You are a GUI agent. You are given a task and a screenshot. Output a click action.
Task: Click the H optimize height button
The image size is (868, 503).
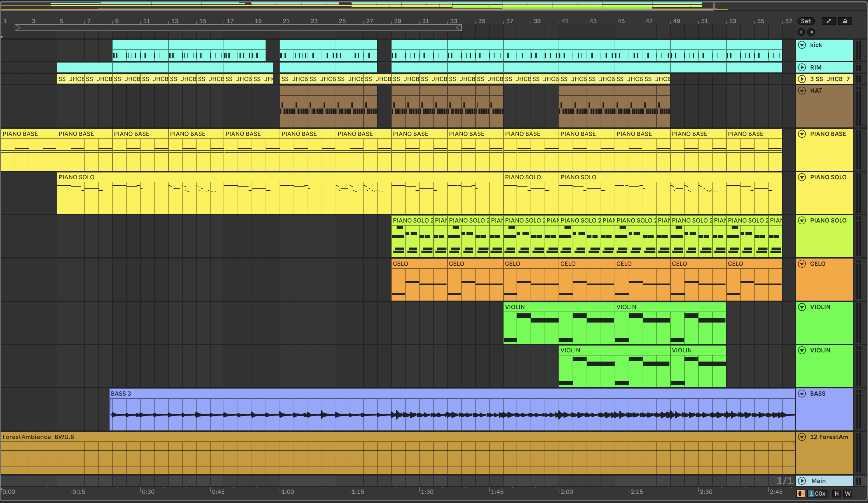coord(836,493)
